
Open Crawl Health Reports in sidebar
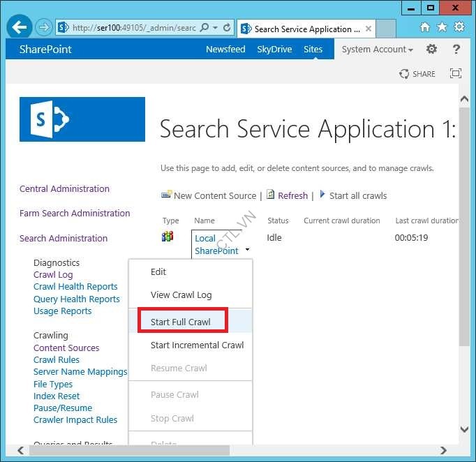(x=75, y=287)
